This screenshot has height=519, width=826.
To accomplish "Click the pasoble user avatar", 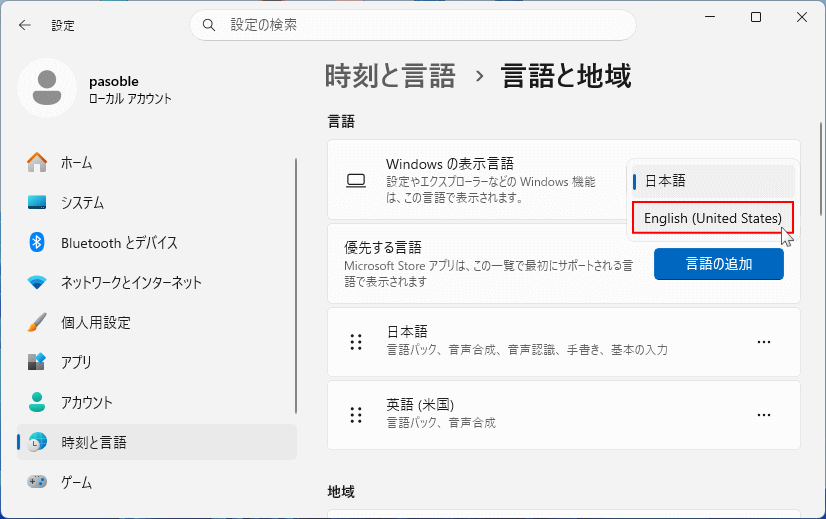I will [x=47, y=88].
